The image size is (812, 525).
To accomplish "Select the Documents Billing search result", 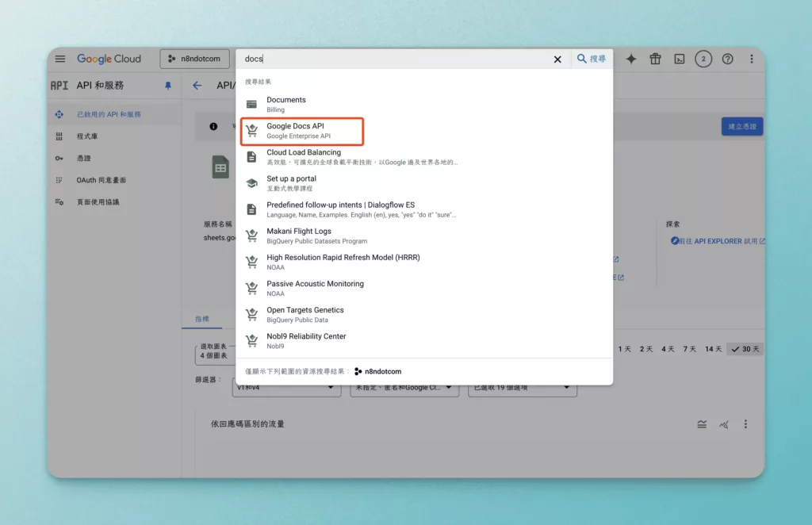I will click(424, 104).
